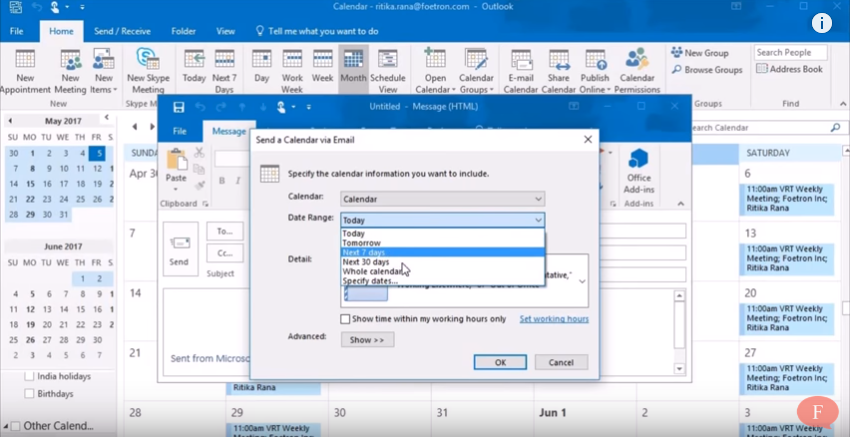Click OK in the dialog
Screen dimensions: 850x437
click(500, 362)
